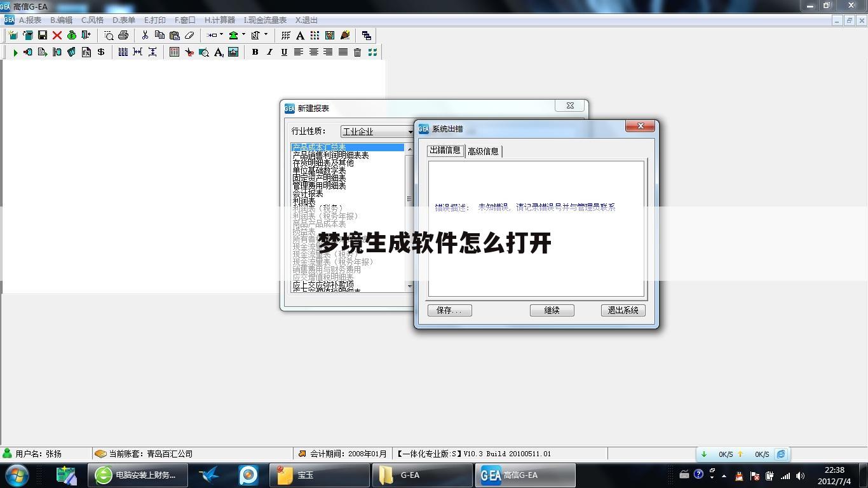Select 固定资产明细表 in the list
Image resolution: width=868 pixels, height=488 pixels.
[348, 178]
